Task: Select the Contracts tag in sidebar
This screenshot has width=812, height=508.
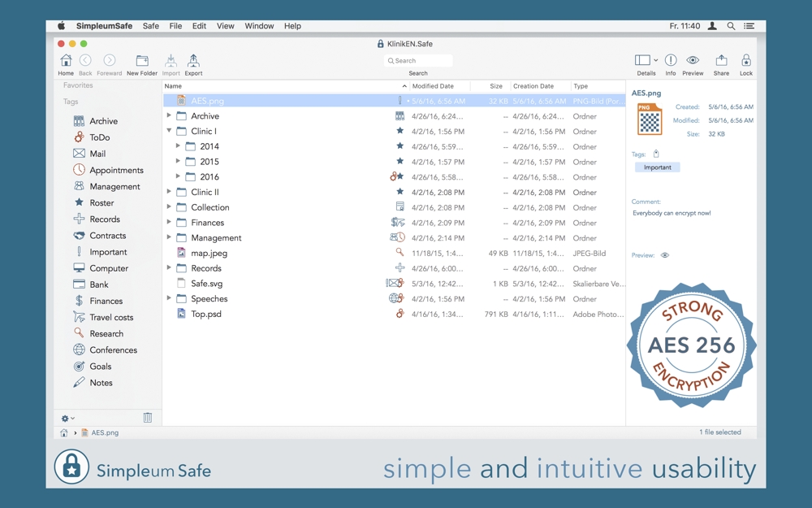Action: 99,236
